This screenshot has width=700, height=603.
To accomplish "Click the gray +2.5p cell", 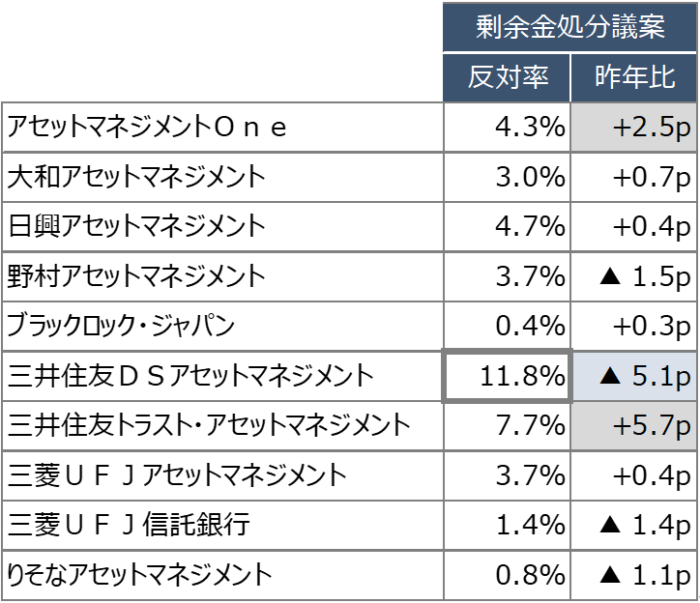I will pyautogui.click(x=634, y=128).
